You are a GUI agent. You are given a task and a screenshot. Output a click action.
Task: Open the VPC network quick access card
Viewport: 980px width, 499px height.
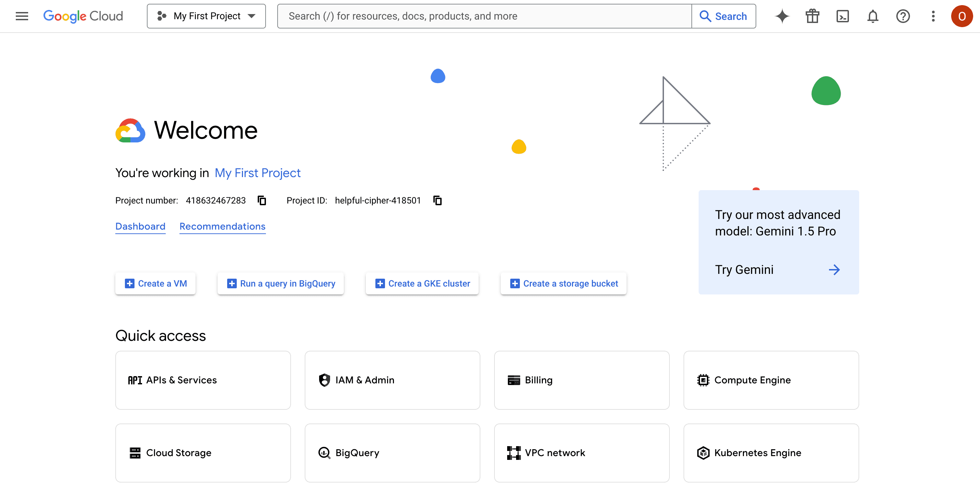(x=582, y=453)
